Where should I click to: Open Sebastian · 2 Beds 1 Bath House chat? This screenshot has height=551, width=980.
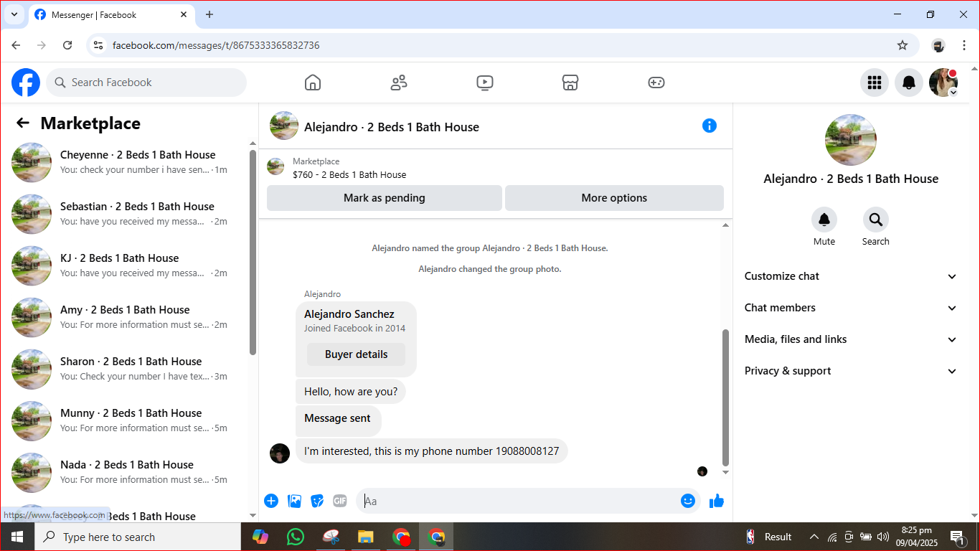128,214
